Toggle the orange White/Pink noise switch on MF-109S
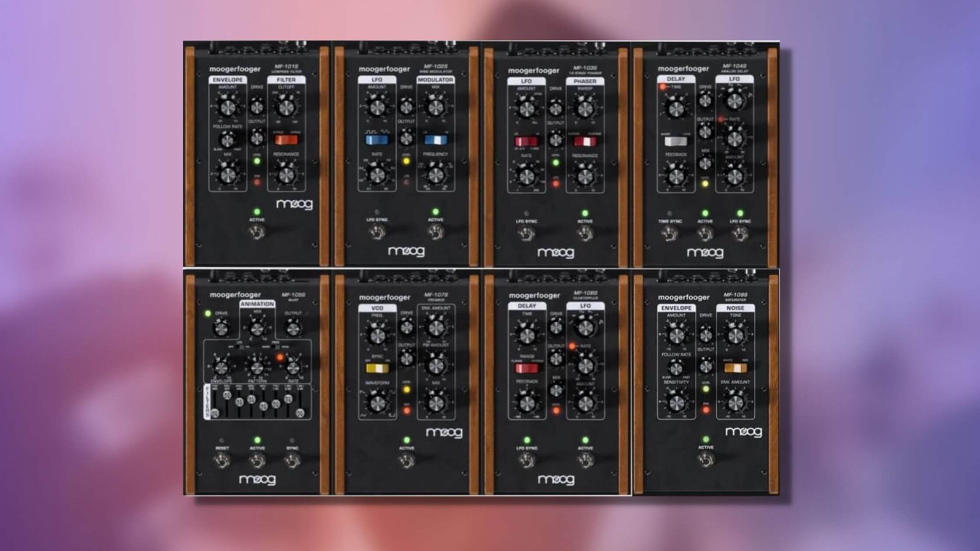The width and height of the screenshot is (980, 551). (735, 368)
